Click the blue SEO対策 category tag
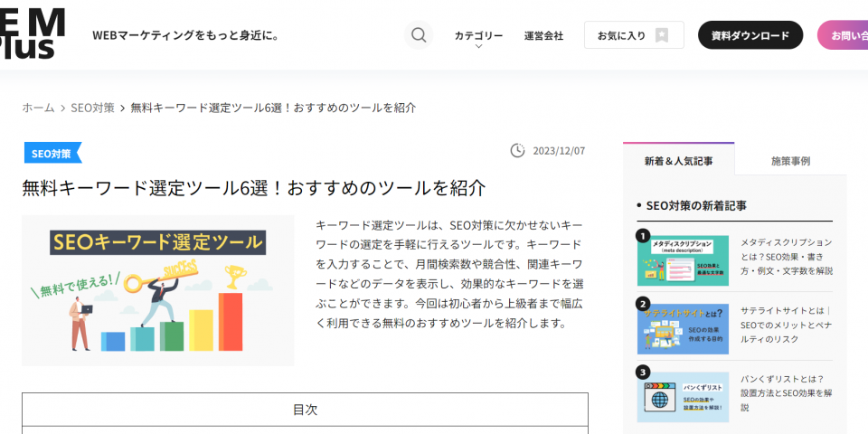 coord(52,154)
